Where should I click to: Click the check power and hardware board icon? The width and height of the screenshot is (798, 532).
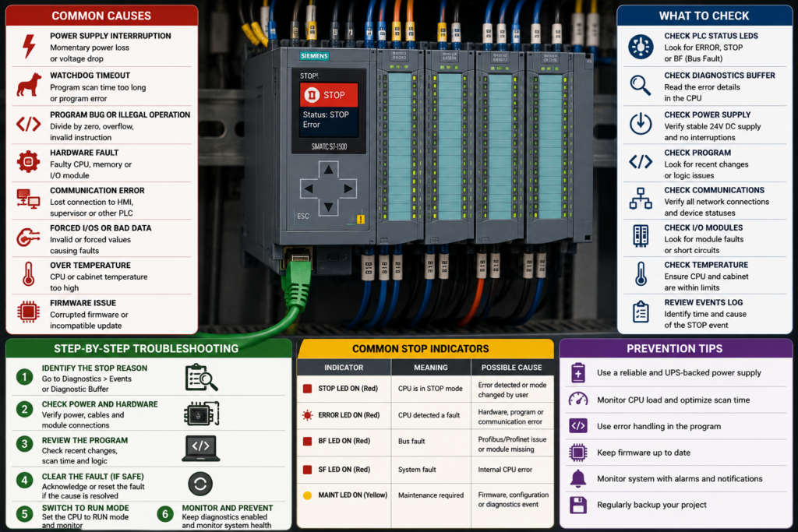(202, 414)
